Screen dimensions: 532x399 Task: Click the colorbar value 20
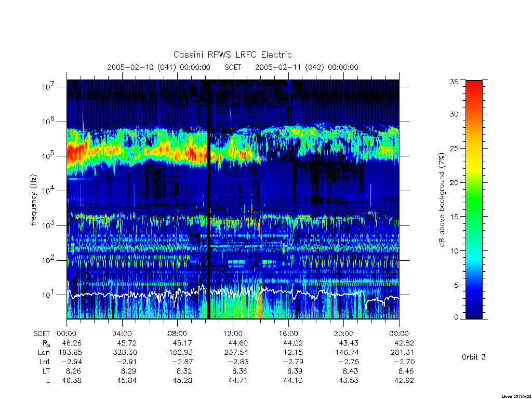click(x=454, y=182)
